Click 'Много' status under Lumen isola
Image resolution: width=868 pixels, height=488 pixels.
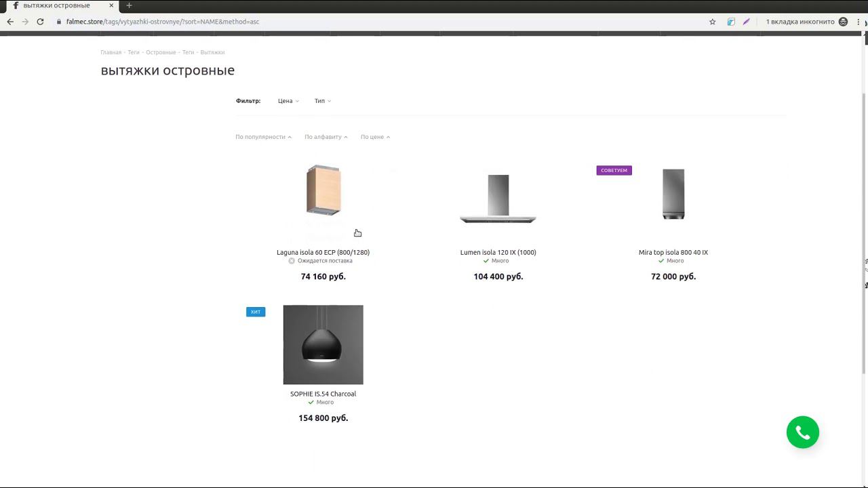(500, 261)
